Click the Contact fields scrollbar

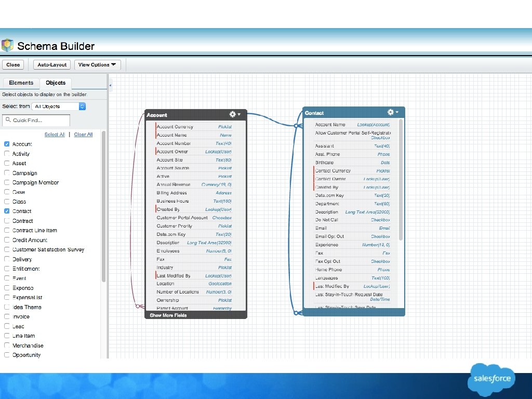coord(401,180)
